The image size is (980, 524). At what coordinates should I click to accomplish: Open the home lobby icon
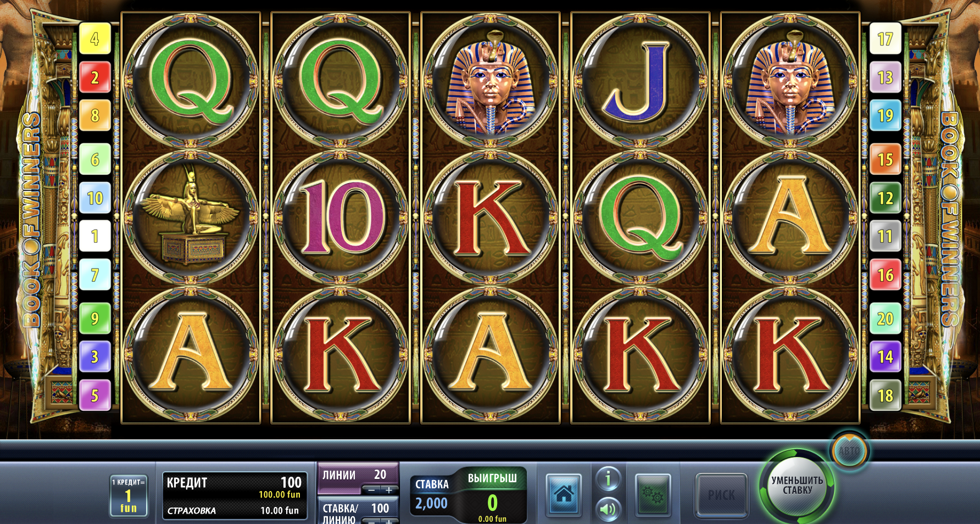pyautogui.click(x=564, y=495)
